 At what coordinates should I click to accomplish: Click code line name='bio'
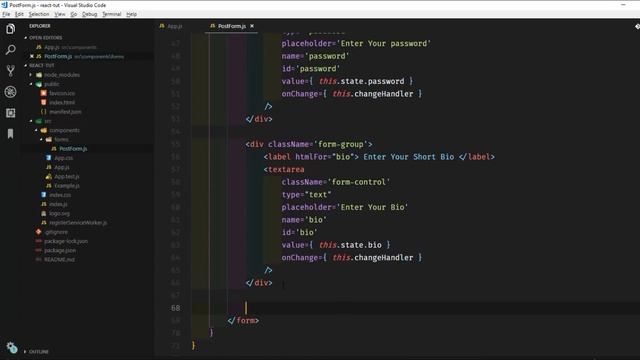304,220
